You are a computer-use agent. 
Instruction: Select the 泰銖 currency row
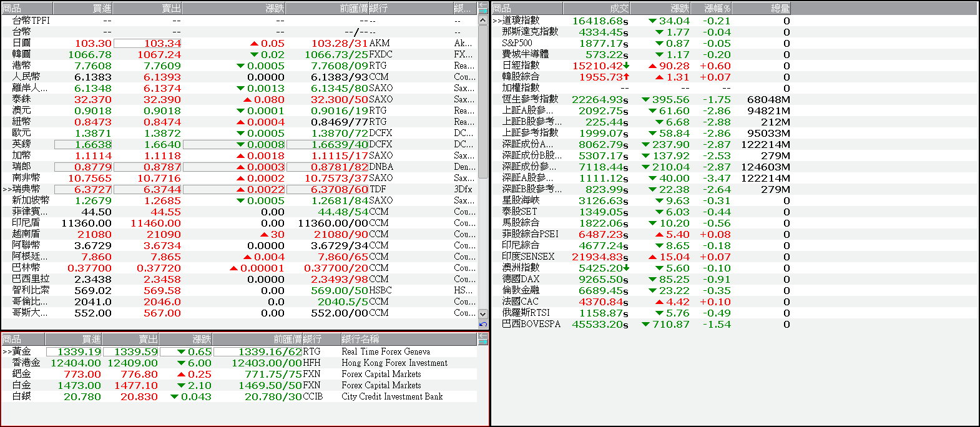[239, 99]
